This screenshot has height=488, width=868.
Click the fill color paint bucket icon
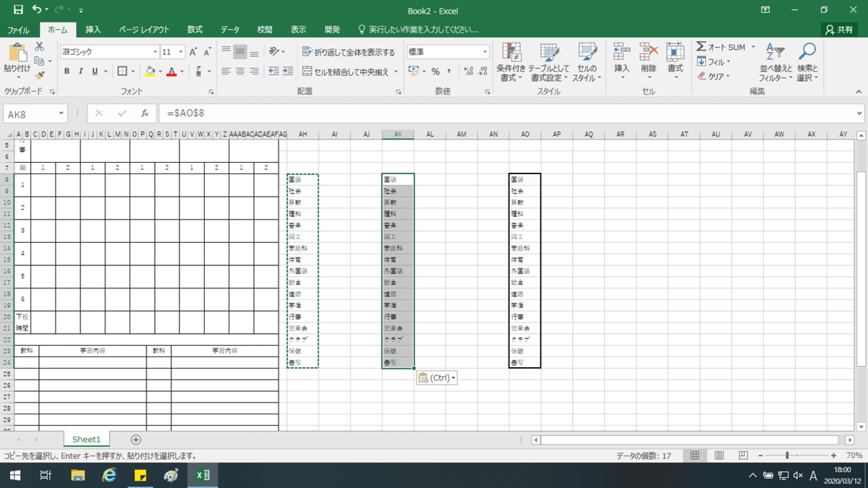[150, 71]
